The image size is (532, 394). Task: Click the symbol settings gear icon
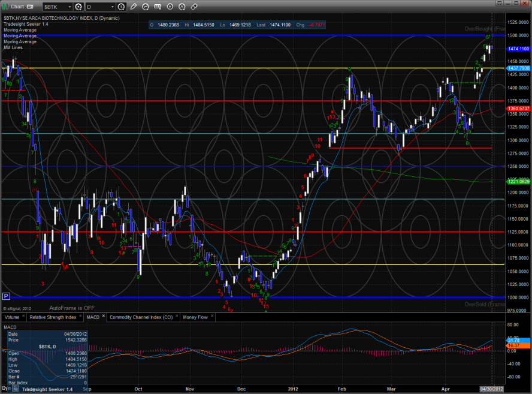[x=78, y=7]
